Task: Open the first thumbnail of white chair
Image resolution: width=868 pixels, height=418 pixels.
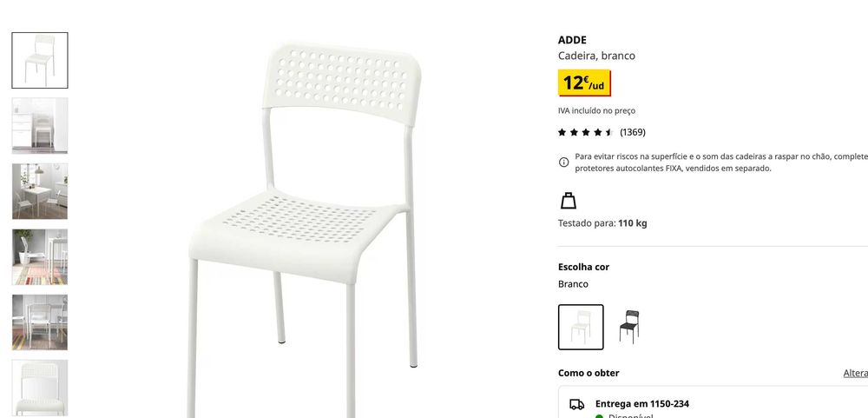Action: pyautogui.click(x=40, y=61)
